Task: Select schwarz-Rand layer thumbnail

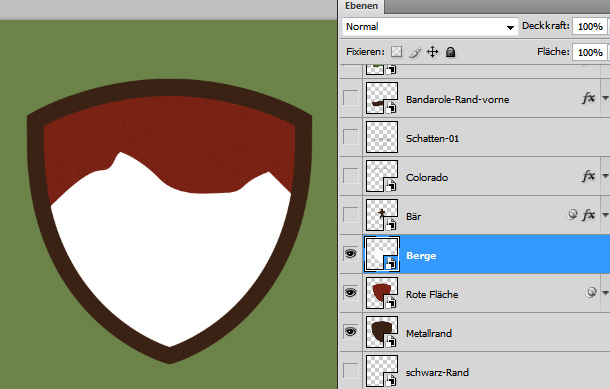Action: coord(382,370)
